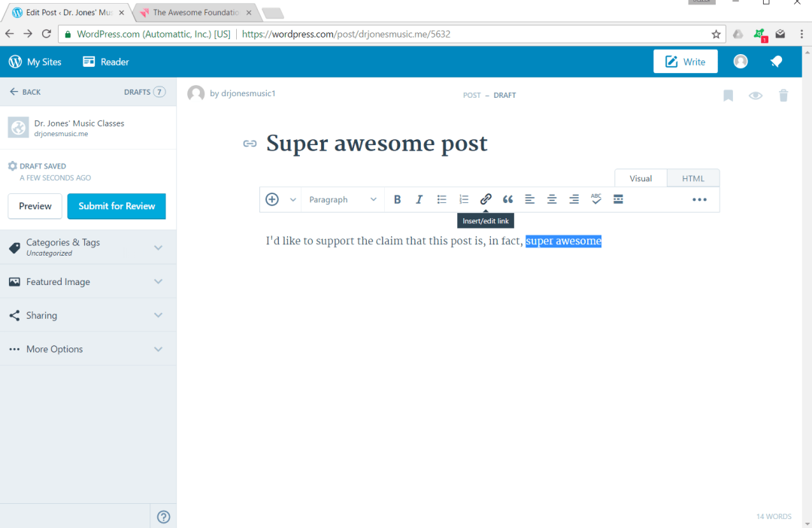Click the Submit for Review button
812x528 pixels.
tap(116, 206)
